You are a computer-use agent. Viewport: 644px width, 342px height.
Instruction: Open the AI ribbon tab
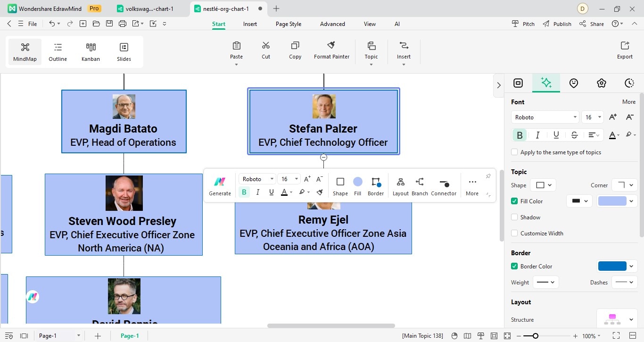(x=397, y=24)
